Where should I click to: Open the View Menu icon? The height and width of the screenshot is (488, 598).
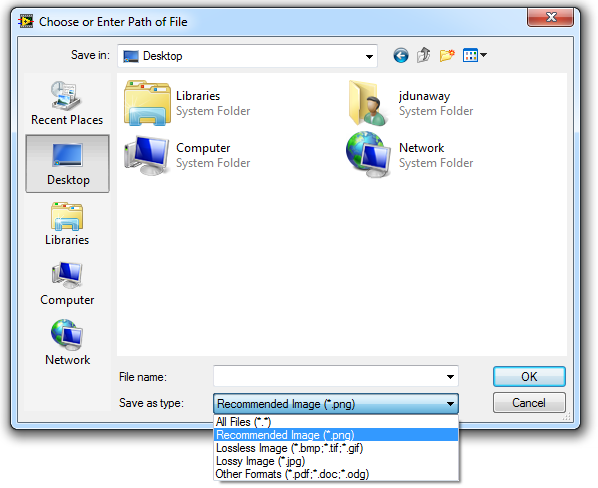tap(474, 55)
